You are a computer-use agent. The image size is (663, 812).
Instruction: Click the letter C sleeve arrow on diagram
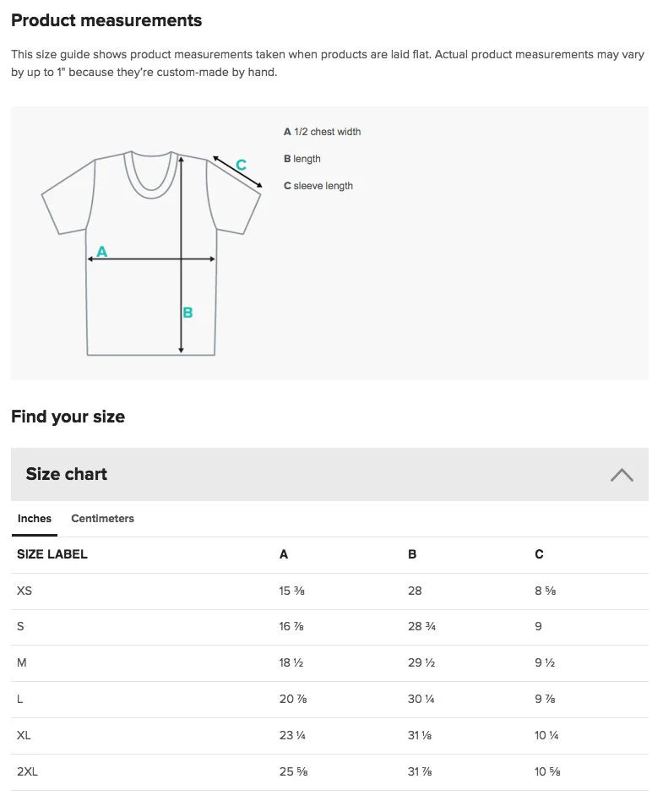(x=242, y=164)
